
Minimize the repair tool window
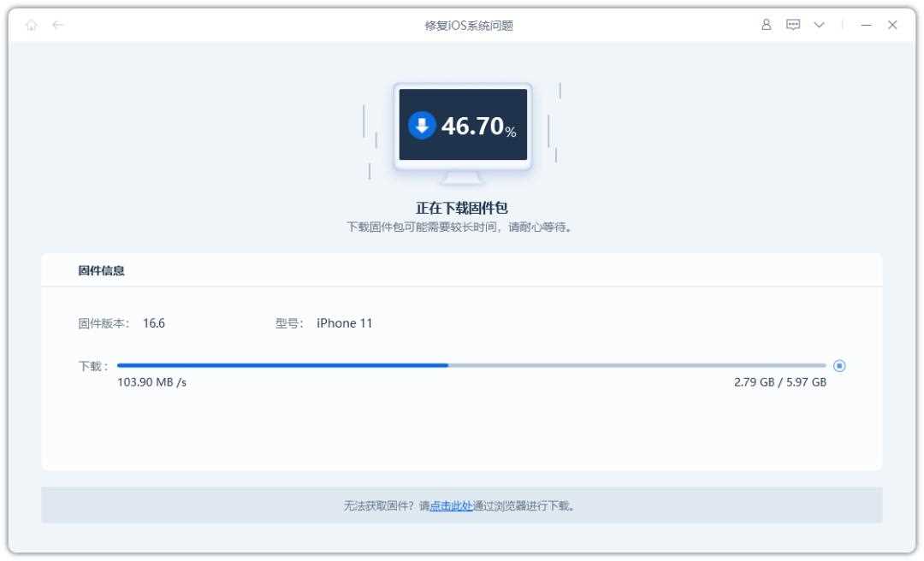pos(866,26)
